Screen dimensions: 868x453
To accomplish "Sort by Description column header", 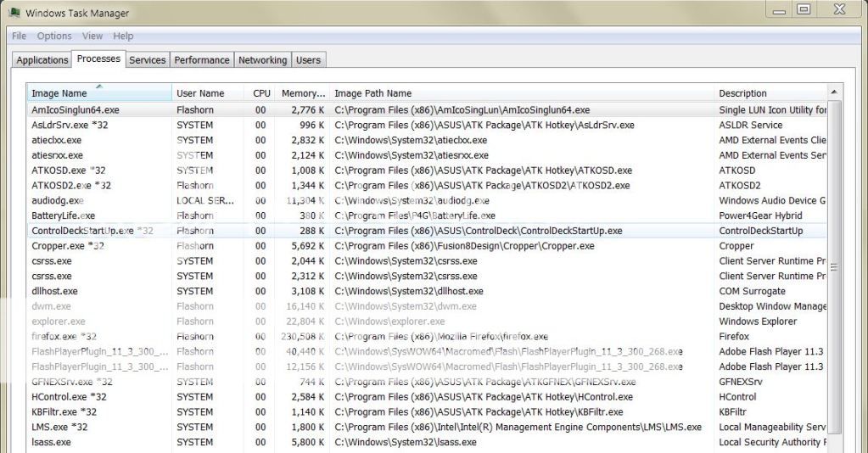I will (770, 93).
